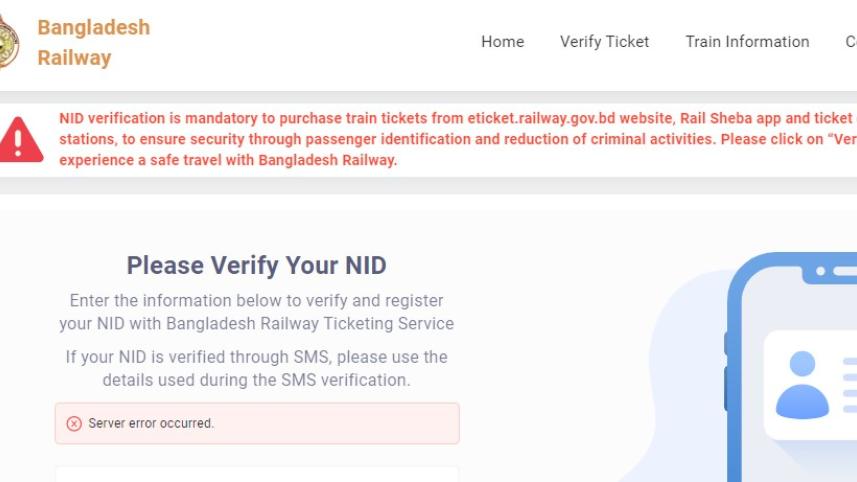Click the 'Enter the information below' paragraph
857x482 pixels.
(x=256, y=312)
